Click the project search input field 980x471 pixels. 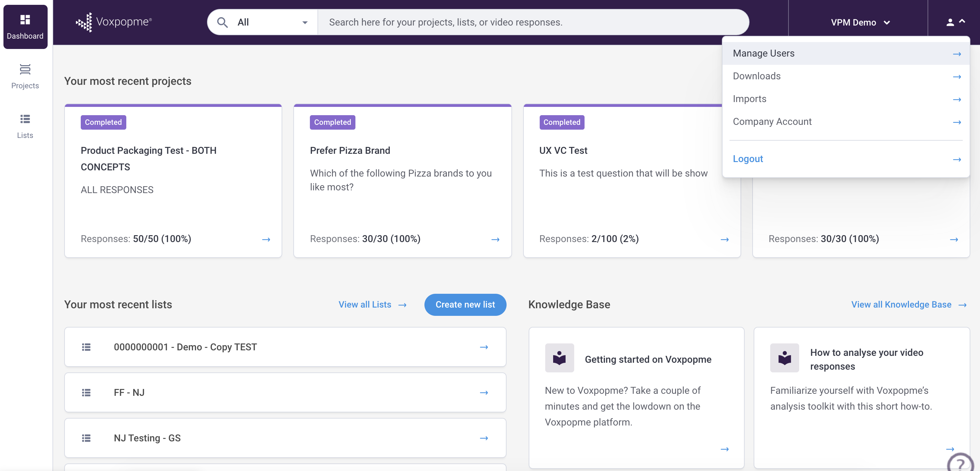pyautogui.click(x=533, y=22)
